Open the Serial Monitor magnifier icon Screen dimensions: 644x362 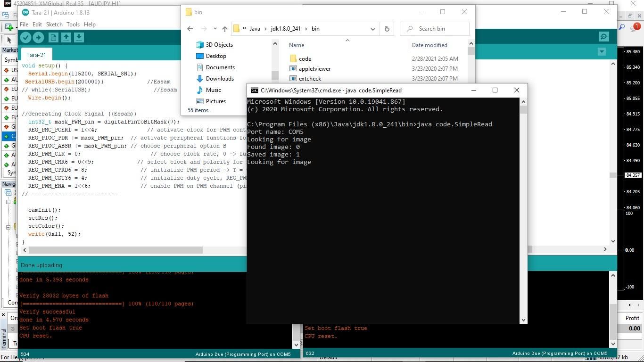pos(604,36)
